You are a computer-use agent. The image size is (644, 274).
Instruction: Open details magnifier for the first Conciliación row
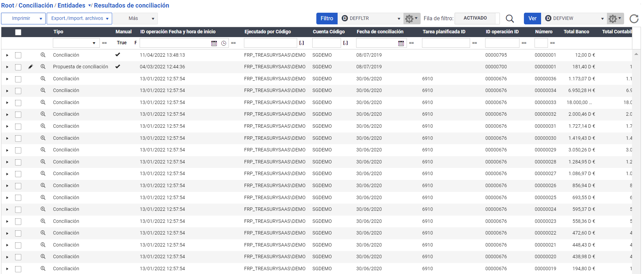[43, 55]
